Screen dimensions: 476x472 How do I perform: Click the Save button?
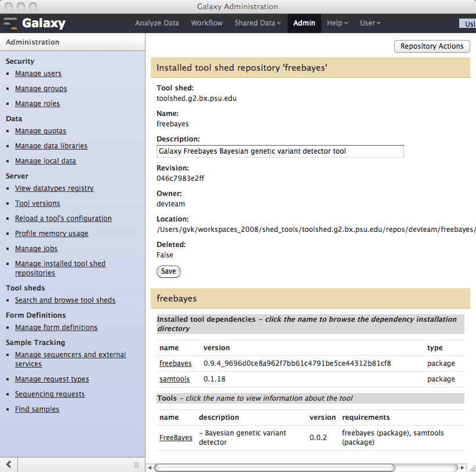tap(169, 271)
